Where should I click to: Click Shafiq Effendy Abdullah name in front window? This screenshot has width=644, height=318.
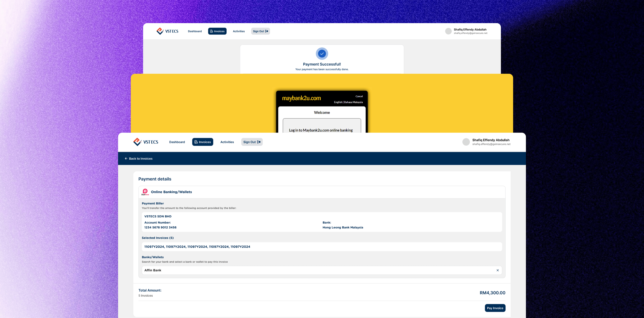coord(491,140)
